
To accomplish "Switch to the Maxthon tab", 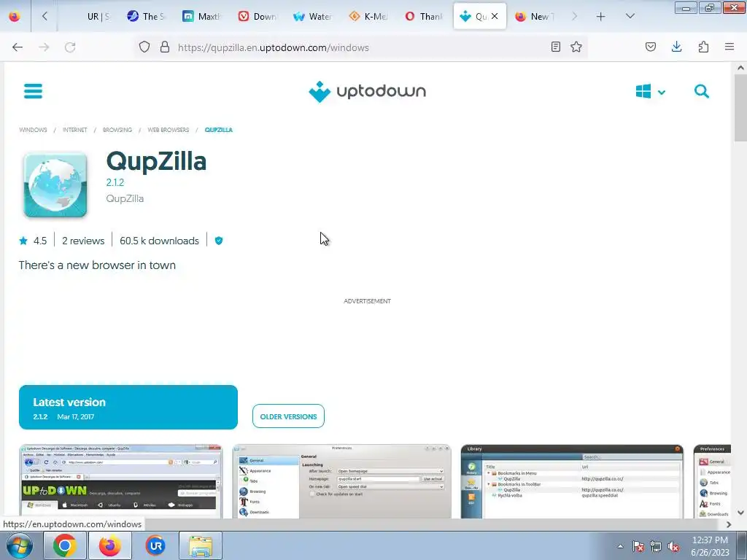I will pyautogui.click(x=202, y=17).
